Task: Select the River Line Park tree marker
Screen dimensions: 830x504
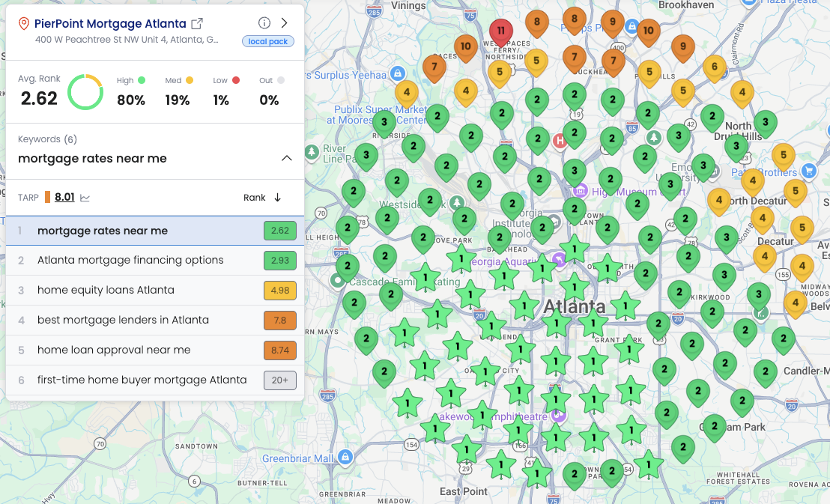Action: click(312, 153)
